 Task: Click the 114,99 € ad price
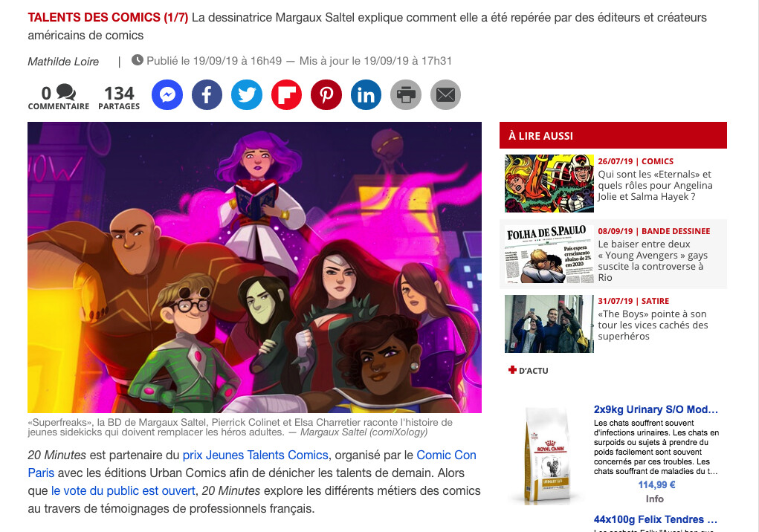tap(656, 484)
